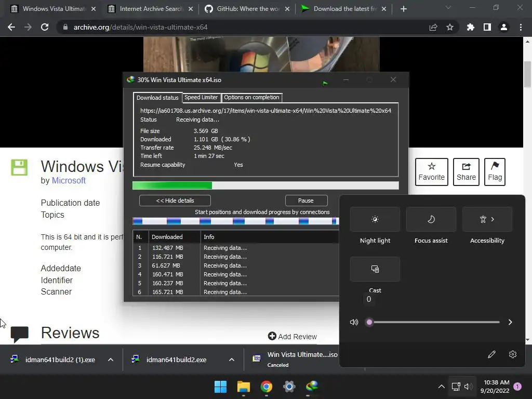Image resolution: width=532 pixels, height=399 pixels.
Task: Toggle the Chrome side panel icon
Action: [487, 27]
